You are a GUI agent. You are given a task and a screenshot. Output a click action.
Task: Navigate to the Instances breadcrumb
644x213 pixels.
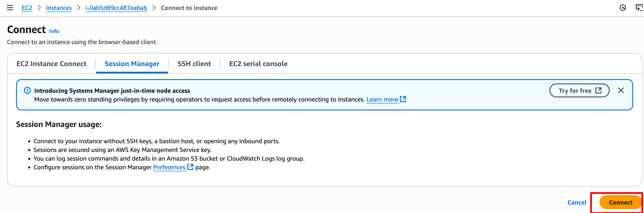(59, 8)
